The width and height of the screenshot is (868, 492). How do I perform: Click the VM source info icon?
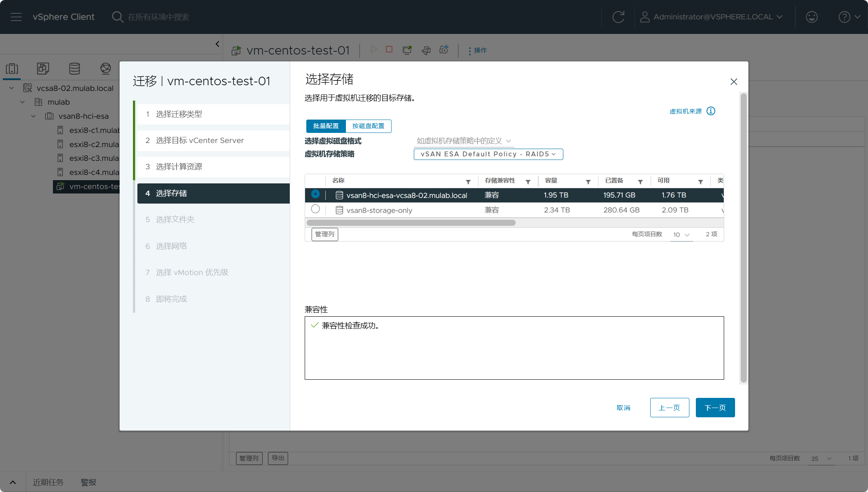pos(711,111)
